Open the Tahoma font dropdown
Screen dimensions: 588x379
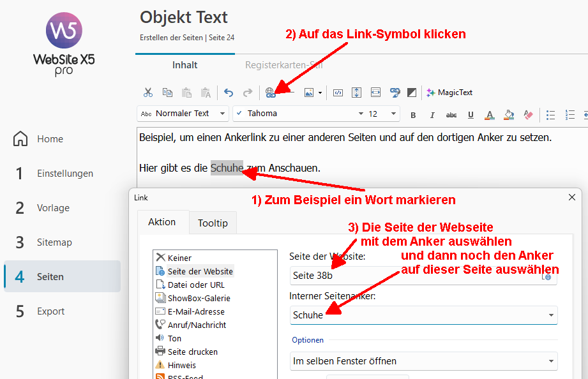(299, 114)
